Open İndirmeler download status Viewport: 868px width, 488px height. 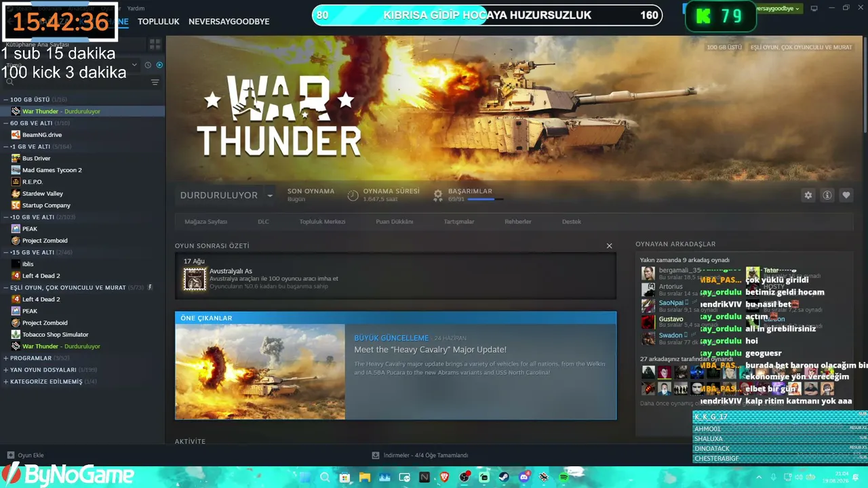click(x=420, y=455)
